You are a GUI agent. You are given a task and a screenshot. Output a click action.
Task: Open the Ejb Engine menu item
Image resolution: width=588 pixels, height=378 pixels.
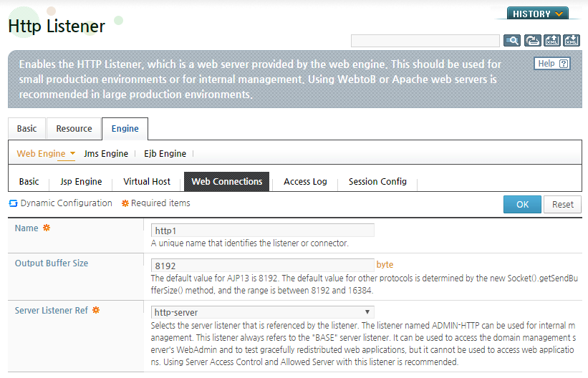coord(165,154)
